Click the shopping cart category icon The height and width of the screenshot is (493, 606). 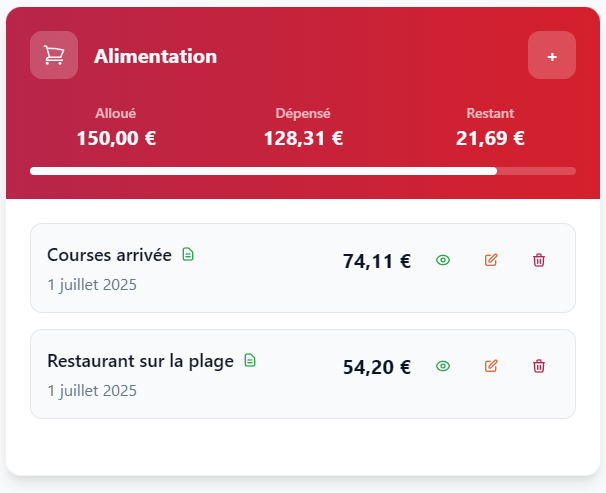(54, 55)
